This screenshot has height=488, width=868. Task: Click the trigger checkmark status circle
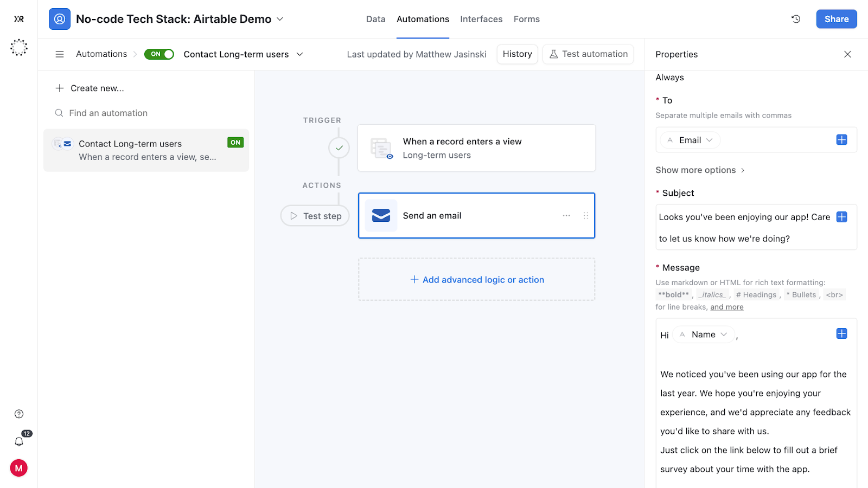point(339,148)
